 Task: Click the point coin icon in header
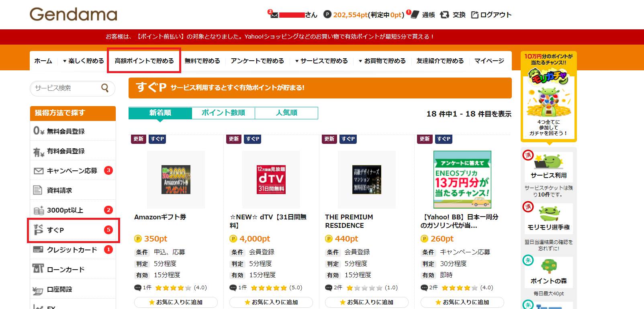[327, 14]
